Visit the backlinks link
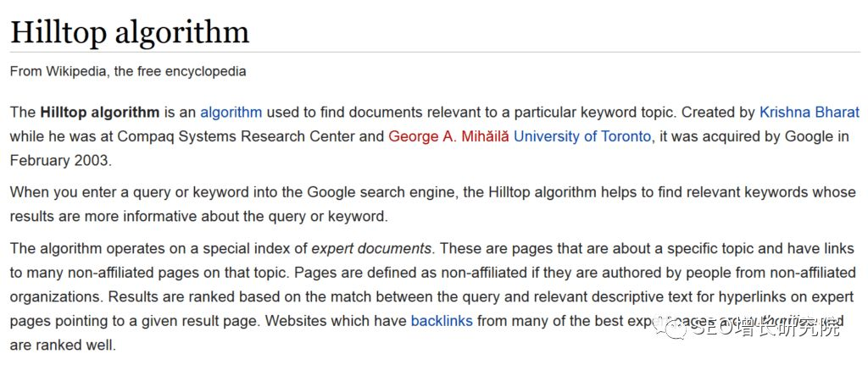Image resolution: width=868 pixels, height=365 pixels. [442, 321]
